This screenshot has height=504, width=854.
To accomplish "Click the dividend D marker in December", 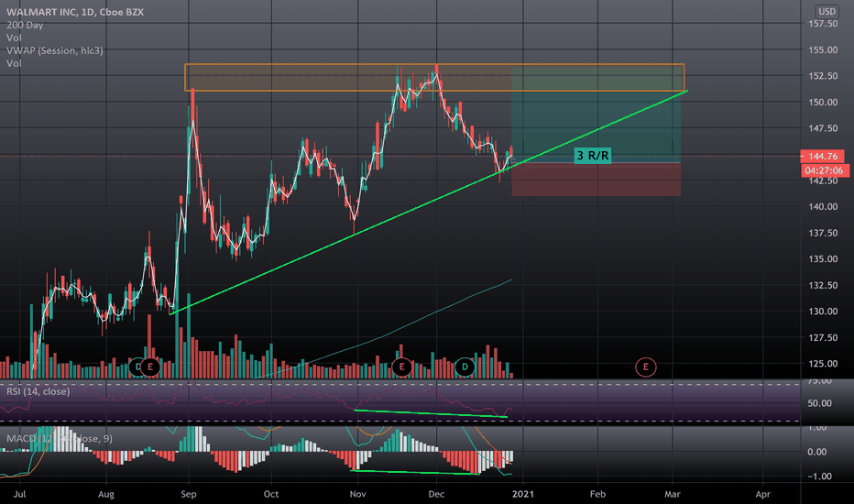I will pyautogui.click(x=465, y=367).
